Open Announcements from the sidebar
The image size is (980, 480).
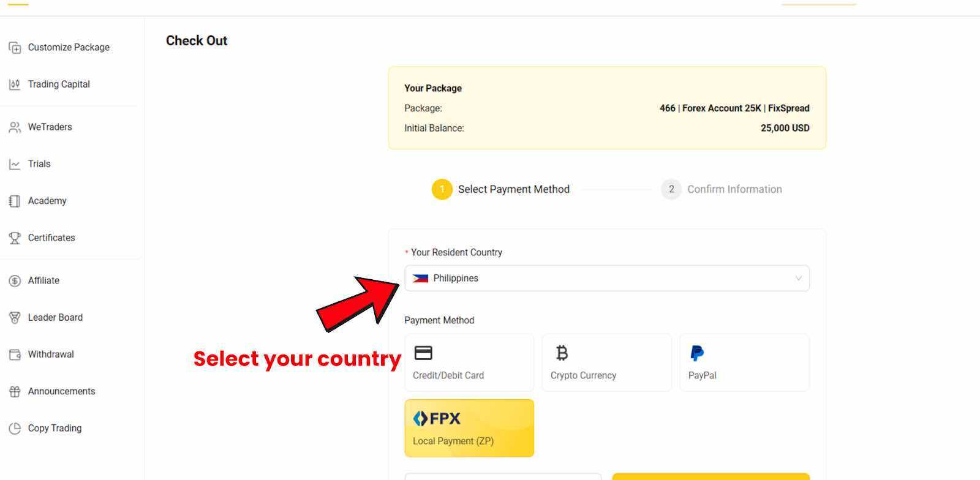(61, 391)
